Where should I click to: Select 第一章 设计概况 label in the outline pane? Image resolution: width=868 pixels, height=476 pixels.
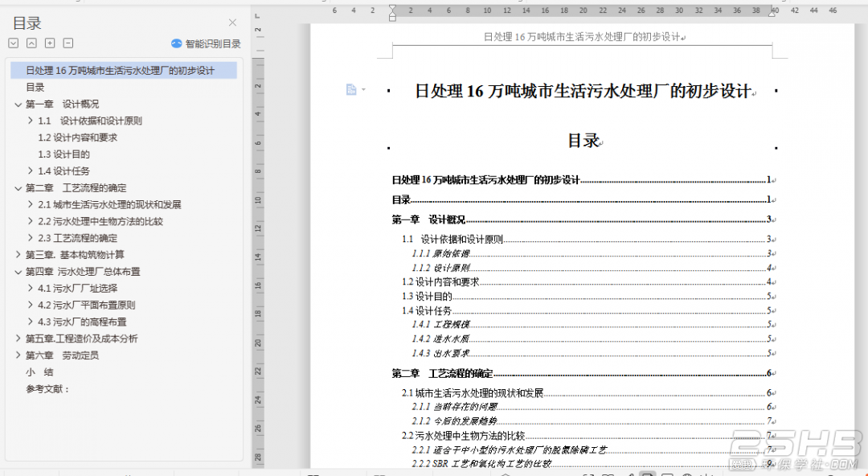click(x=63, y=105)
